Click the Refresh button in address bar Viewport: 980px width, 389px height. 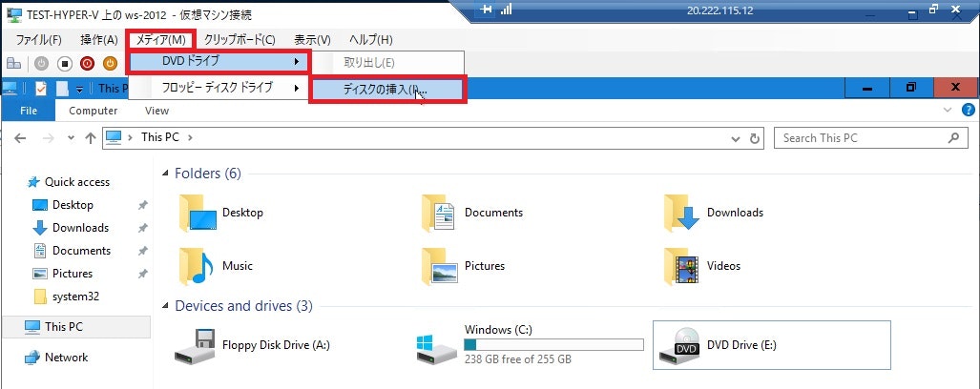[755, 138]
